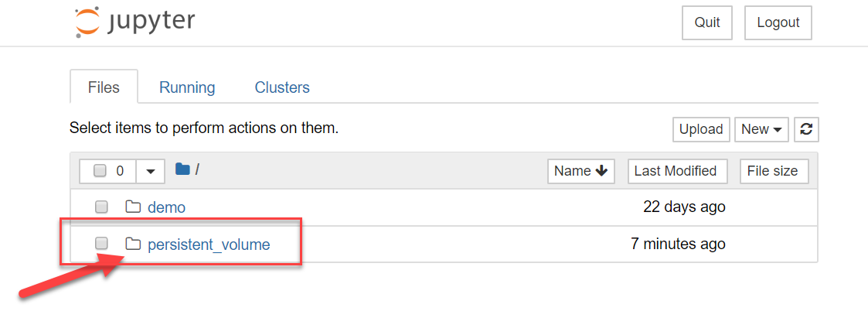Quit the Jupyter server
The width and height of the screenshot is (868, 318).
click(707, 22)
